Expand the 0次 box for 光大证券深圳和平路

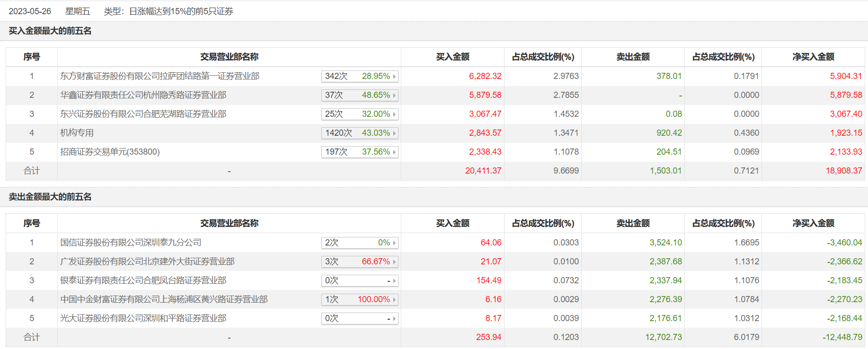360,318
